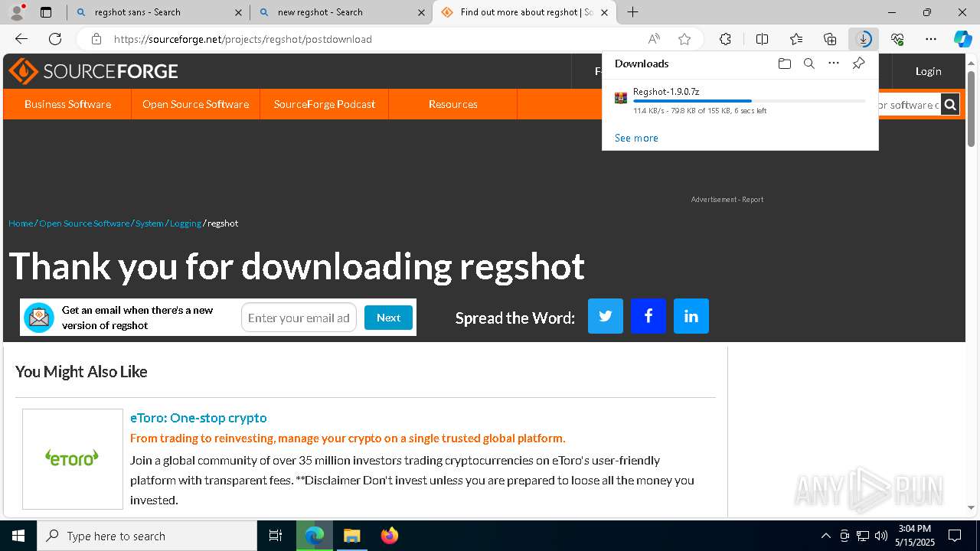980x551 pixels.
Task: View site information lock icon
Action: 96,39
